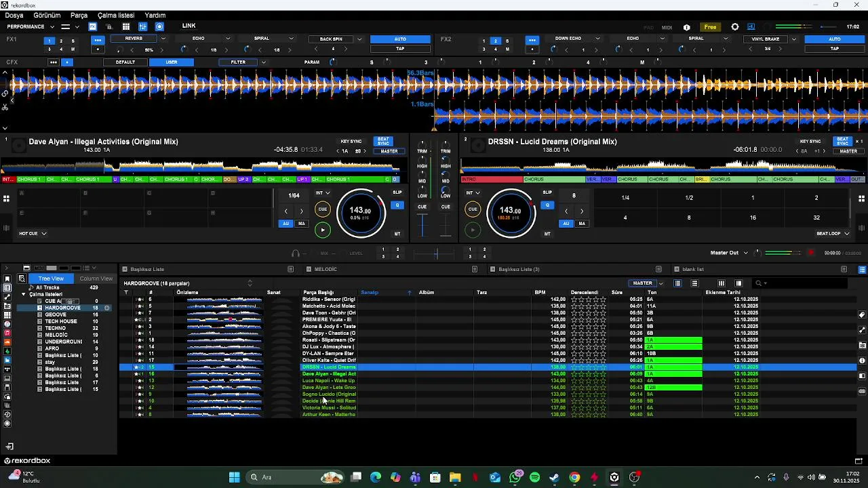Viewport: 868px width, 488px height.
Task: Click the FX1 TAP button
Action: click(x=400, y=49)
